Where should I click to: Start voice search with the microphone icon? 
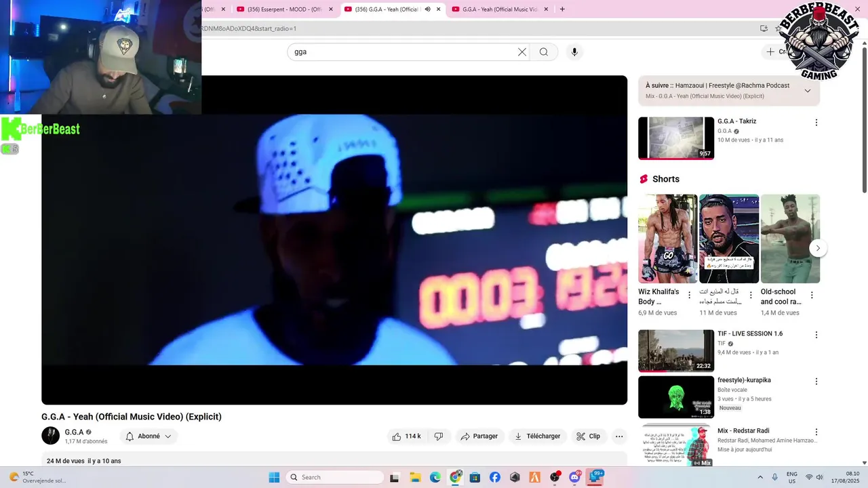pyautogui.click(x=574, y=52)
